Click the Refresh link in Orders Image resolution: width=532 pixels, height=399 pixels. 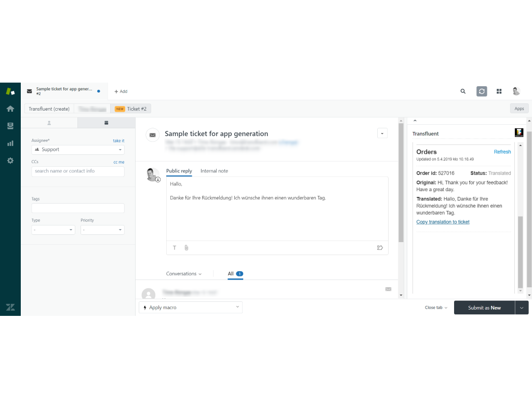(x=502, y=152)
